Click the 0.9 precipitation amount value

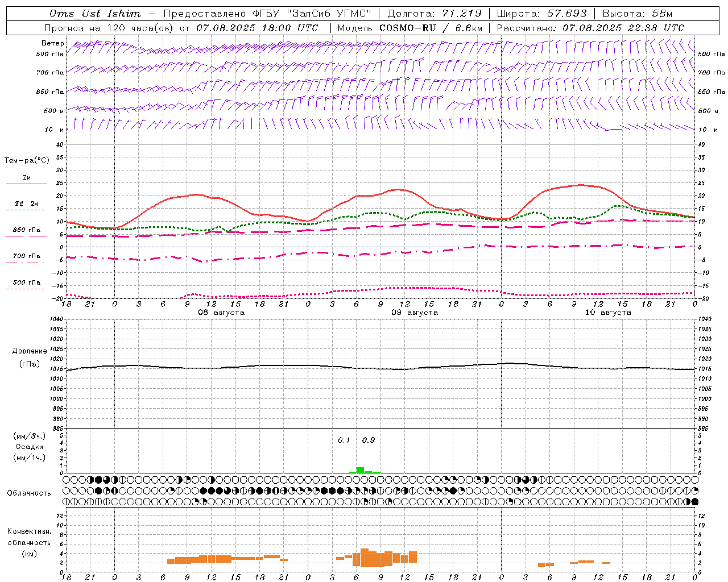(x=369, y=440)
